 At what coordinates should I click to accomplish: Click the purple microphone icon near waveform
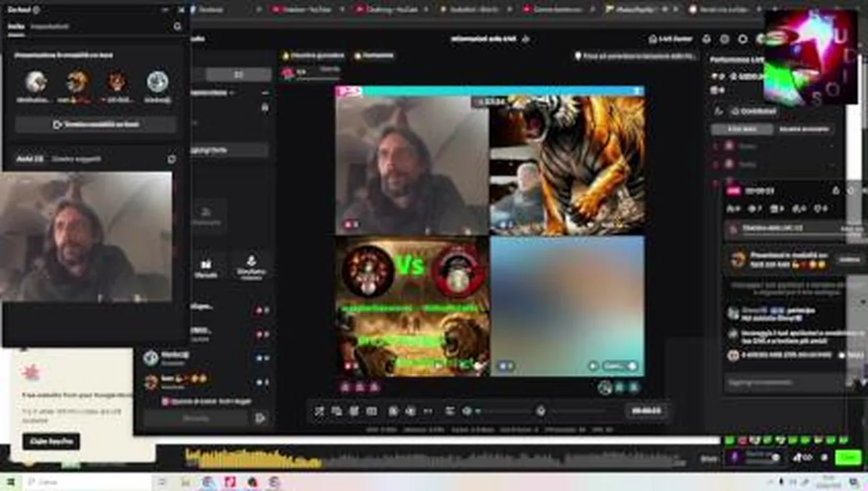click(735, 458)
